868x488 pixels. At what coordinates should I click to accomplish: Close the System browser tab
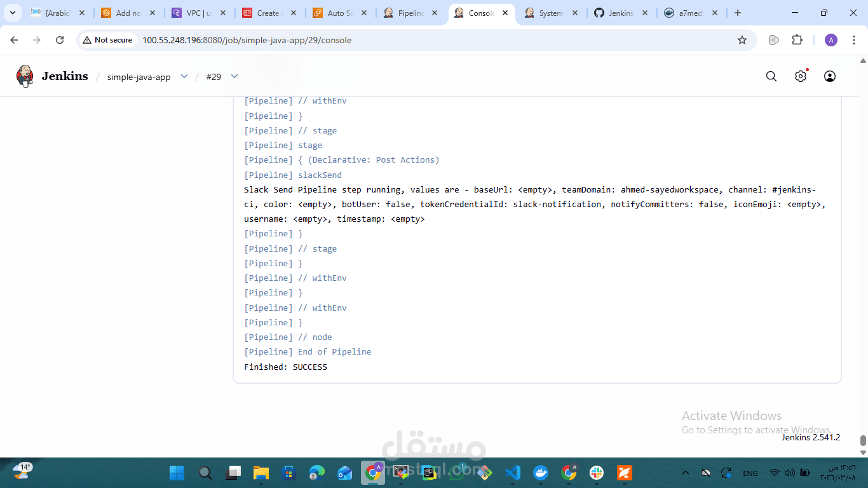click(576, 13)
